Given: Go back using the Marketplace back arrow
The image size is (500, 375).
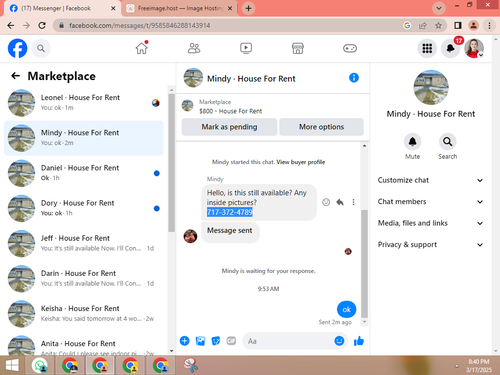Looking at the screenshot, I should click(15, 76).
